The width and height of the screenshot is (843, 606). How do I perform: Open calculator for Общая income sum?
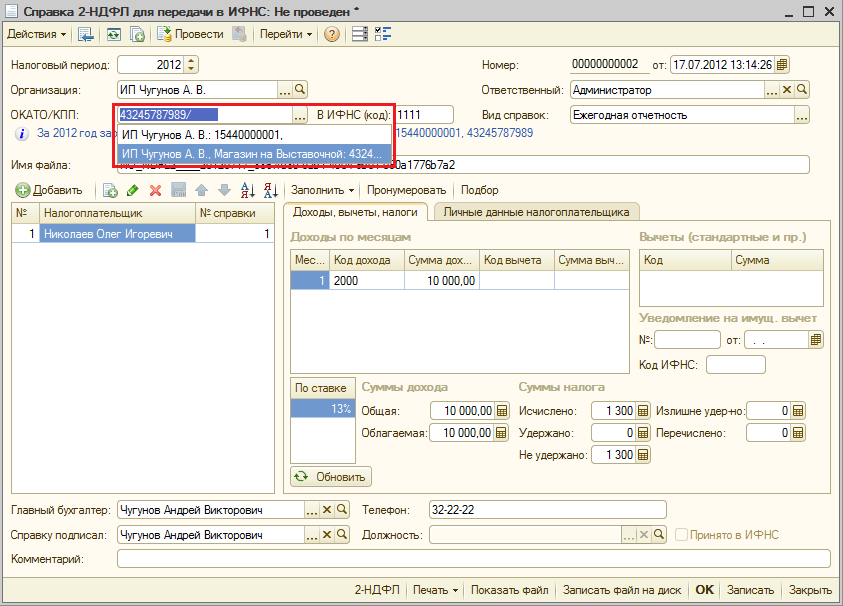tap(502, 411)
